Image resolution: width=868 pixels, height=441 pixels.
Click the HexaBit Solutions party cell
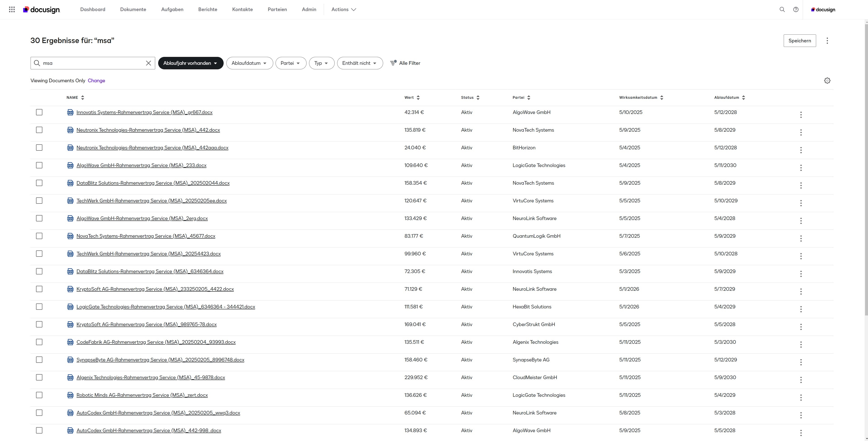532,307
